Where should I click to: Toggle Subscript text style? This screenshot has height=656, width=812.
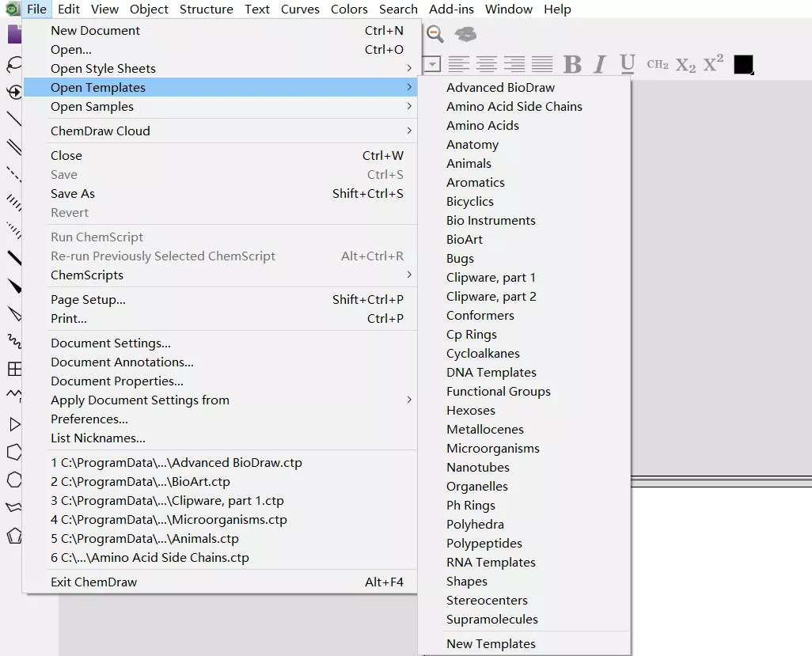point(685,65)
